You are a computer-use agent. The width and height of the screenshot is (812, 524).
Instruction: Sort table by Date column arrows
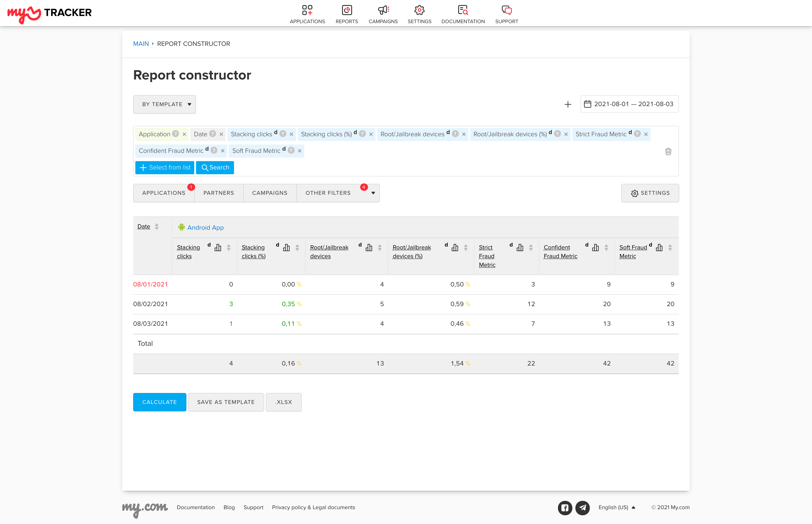[x=157, y=227]
